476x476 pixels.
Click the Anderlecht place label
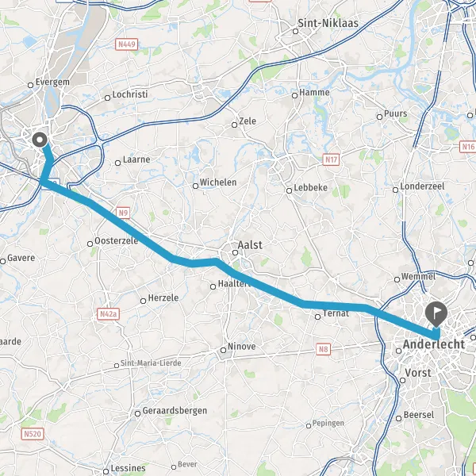434,344
